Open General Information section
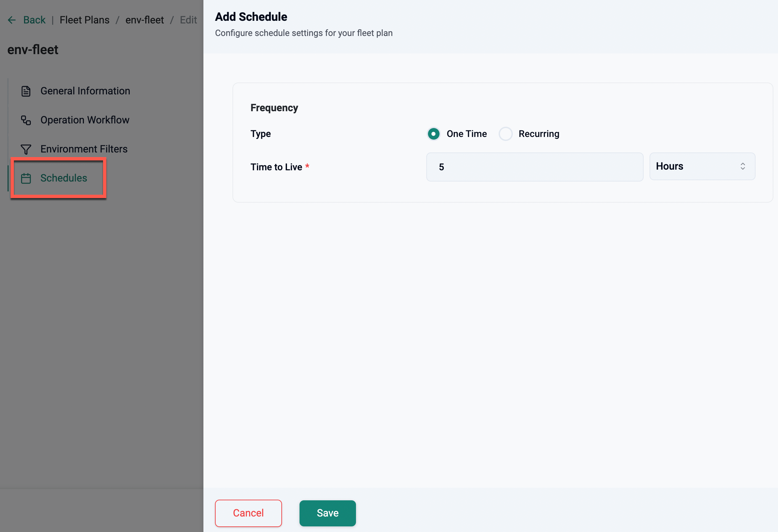The width and height of the screenshot is (778, 532). (x=85, y=91)
